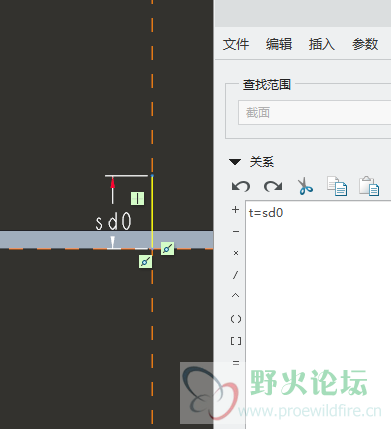
Task: Collapse the 关系 section
Action: coord(235,162)
